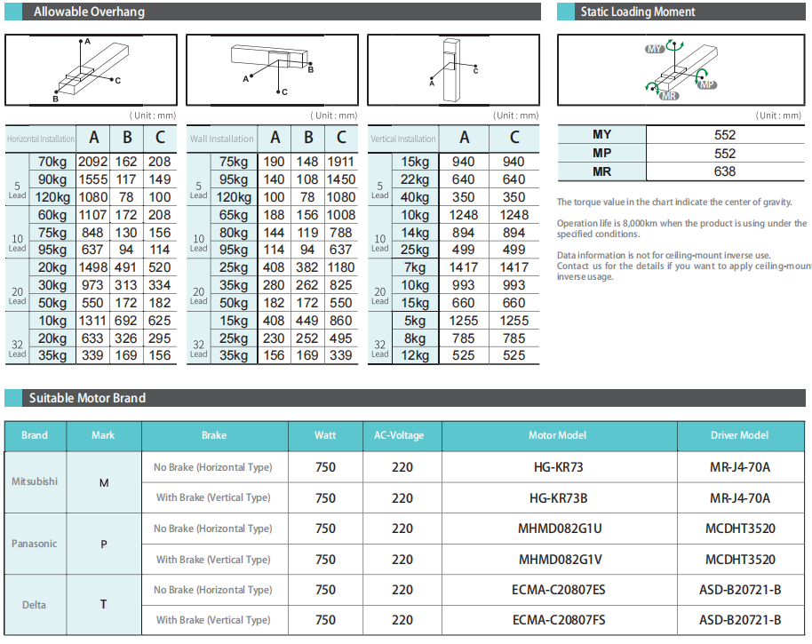Click the MP badge in moment diagram
This screenshot has width=812, height=644.
pyautogui.click(x=706, y=84)
